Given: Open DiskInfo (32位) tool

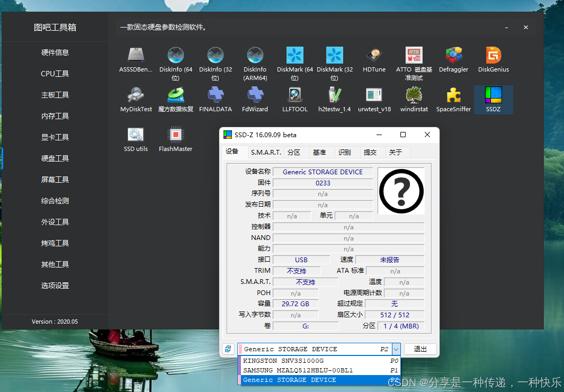Looking at the screenshot, I should (215, 55).
